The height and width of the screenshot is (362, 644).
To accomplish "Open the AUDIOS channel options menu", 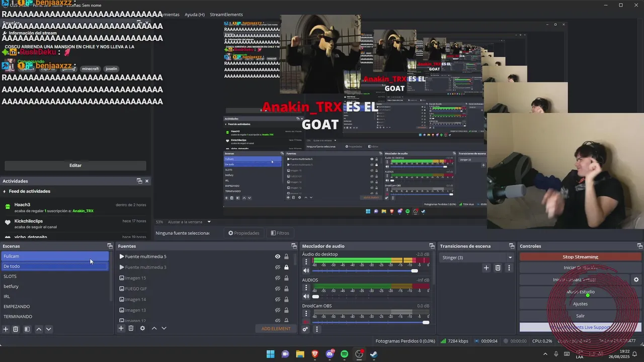I will click(x=306, y=288).
